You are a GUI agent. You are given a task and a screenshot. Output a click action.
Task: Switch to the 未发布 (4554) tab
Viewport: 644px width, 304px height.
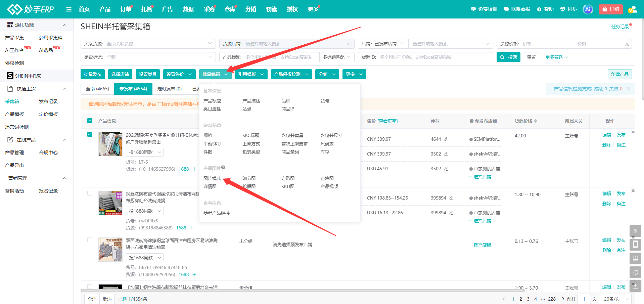coord(133,89)
